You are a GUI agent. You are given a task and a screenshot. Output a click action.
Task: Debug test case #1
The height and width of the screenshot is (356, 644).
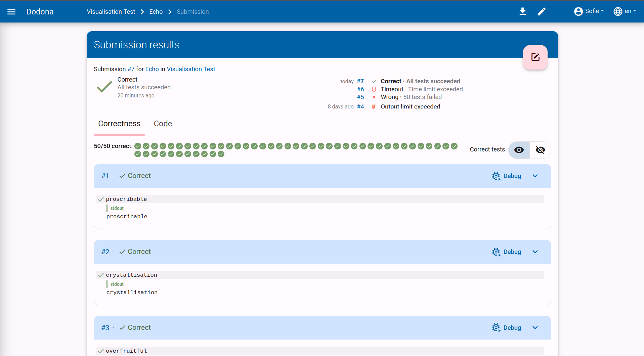click(507, 176)
